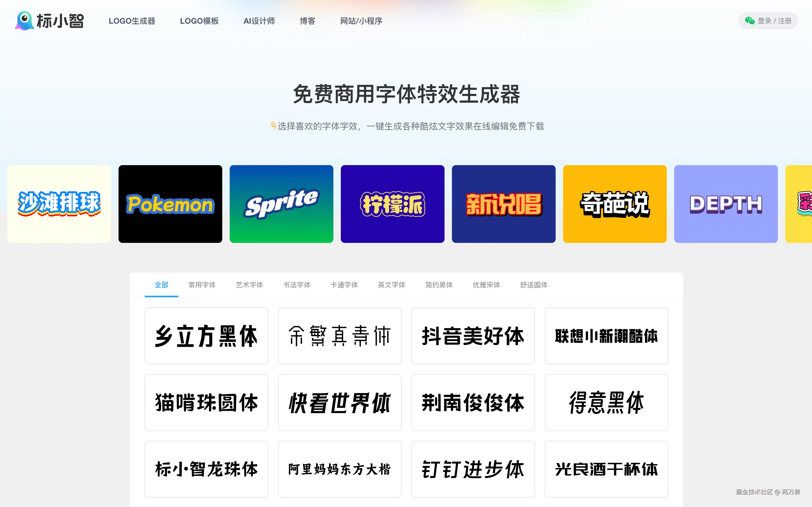Switch to the 艺术字体 tab
Viewport: 812px width, 507px height.
pos(249,285)
